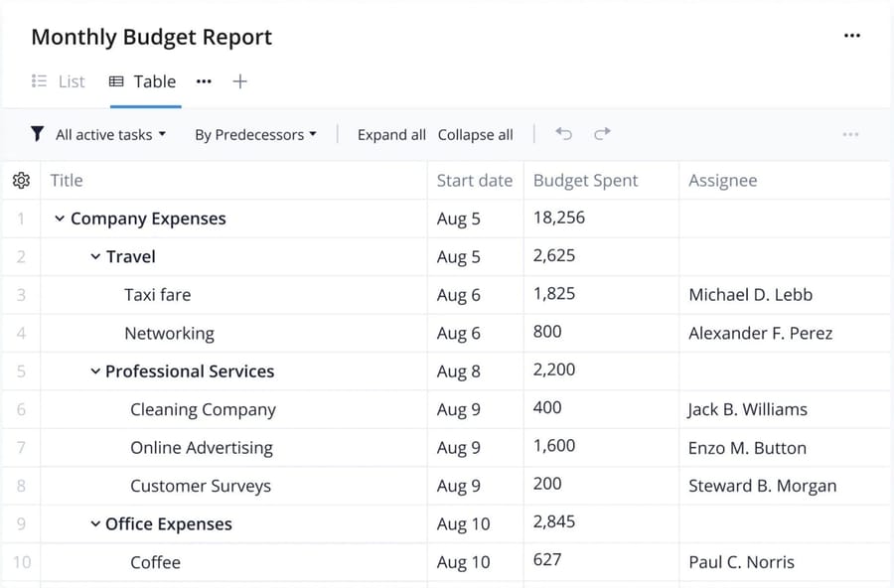Screen dimensions: 894x588
Task: Add a new view with the plus icon
Action: [239, 81]
